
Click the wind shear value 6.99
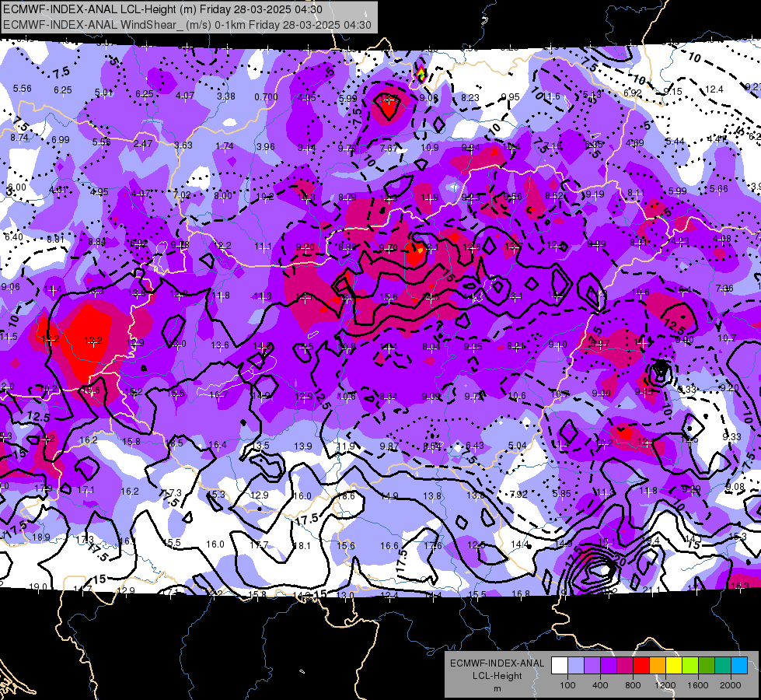60,139
